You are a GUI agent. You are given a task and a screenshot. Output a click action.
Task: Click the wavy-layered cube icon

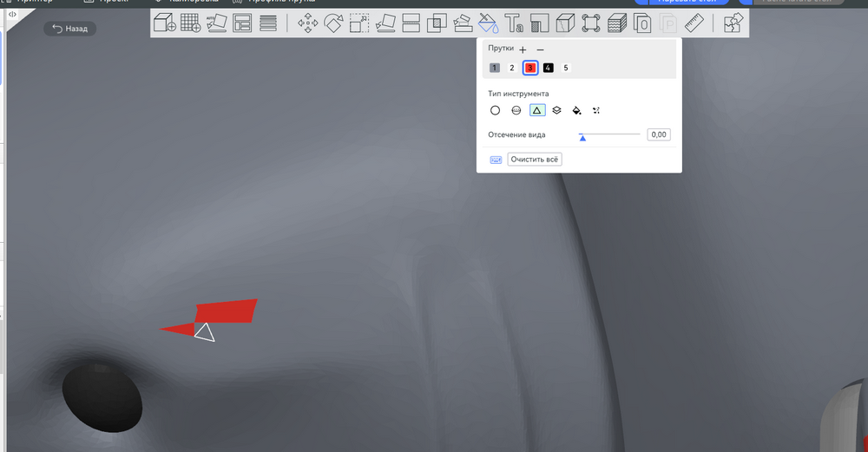(x=616, y=23)
